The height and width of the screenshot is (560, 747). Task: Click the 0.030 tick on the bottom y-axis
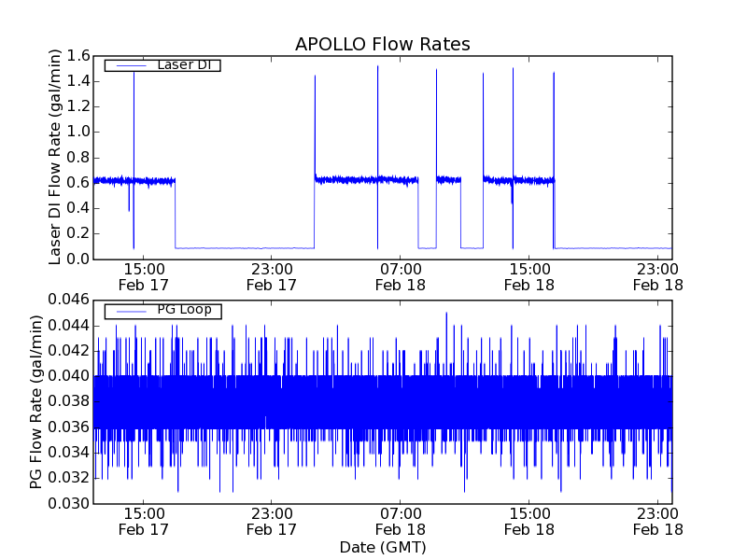click(70, 503)
